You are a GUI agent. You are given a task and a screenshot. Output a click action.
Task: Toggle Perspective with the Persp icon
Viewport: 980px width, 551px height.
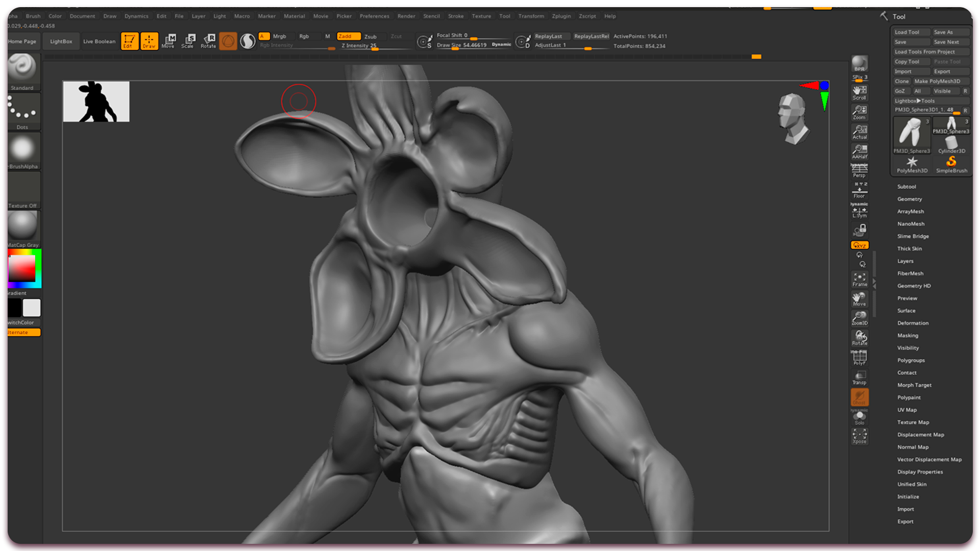click(x=860, y=170)
